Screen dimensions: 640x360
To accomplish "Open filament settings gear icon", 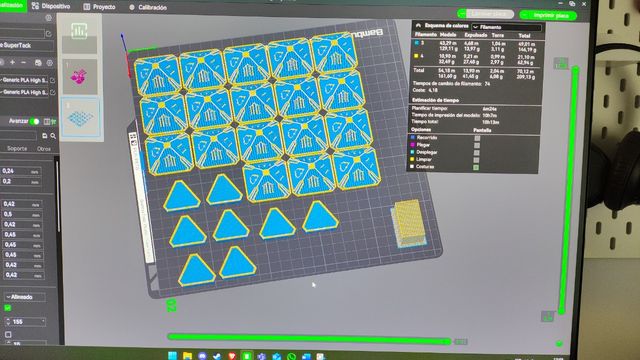I will pos(50,63).
